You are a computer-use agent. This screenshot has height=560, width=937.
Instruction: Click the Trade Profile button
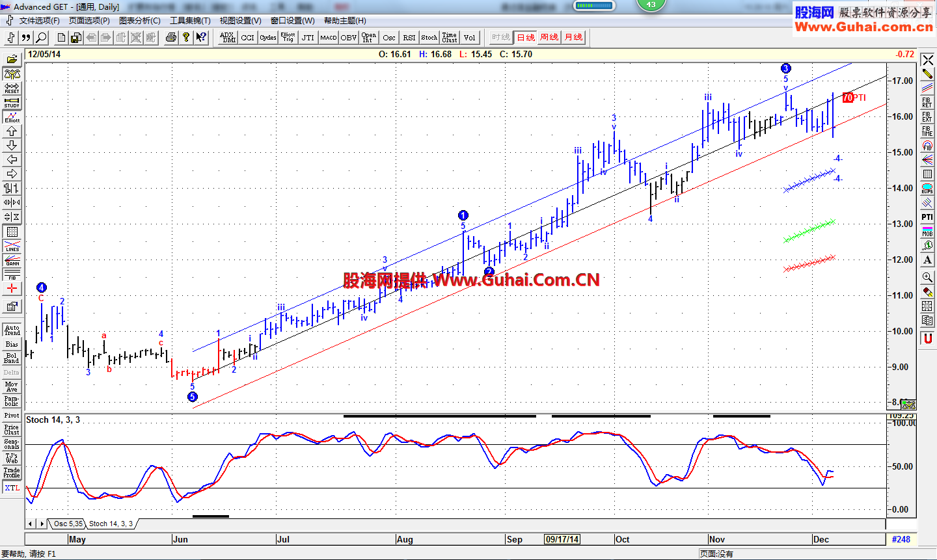click(12, 472)
